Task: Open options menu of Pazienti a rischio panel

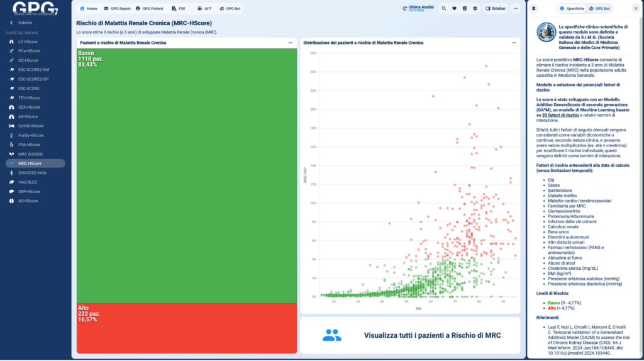Action: (291, 43)
